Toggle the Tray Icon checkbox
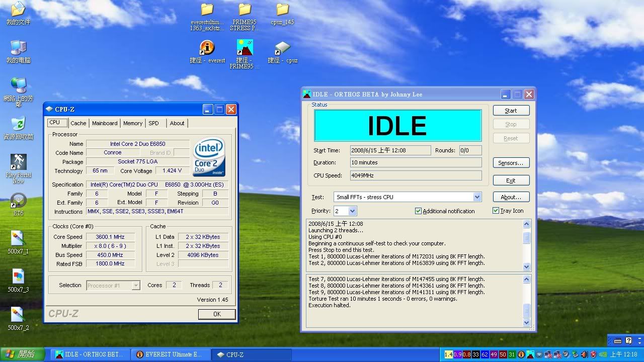Screen dimensions: 644x362 tap(496, 211)
